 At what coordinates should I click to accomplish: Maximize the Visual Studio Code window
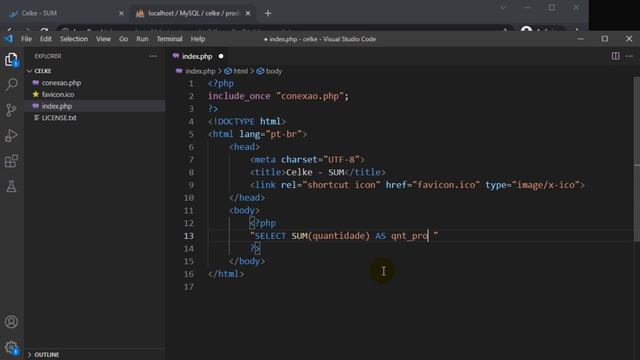(x=604, y=39)
